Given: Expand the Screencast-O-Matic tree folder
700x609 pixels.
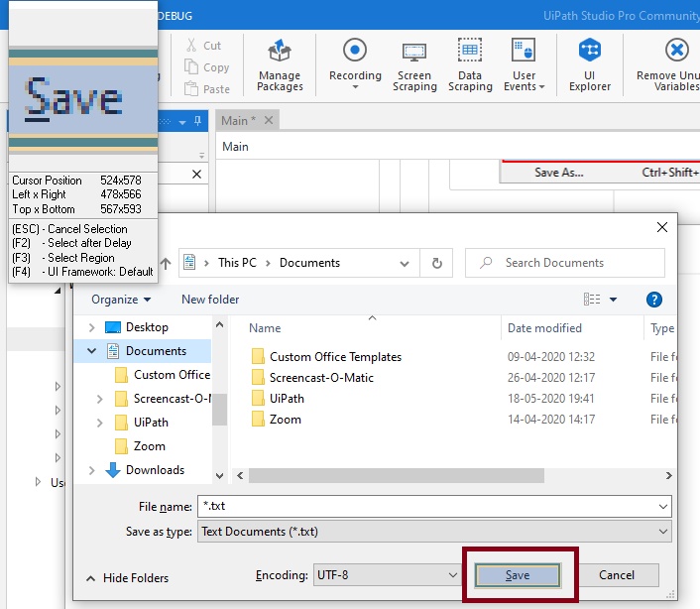Looking at the screenshot, I should pos(99,399).
